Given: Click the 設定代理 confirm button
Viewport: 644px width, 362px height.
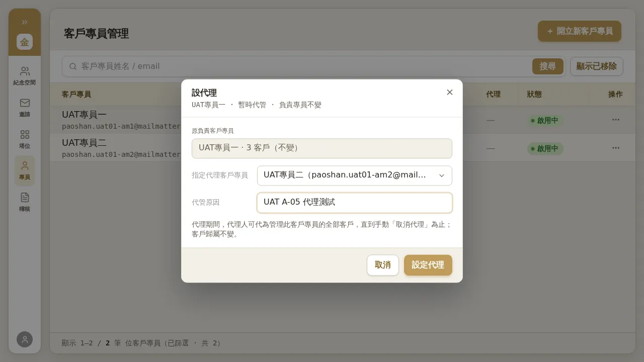Looking at the screenshot, I should 428,265.
